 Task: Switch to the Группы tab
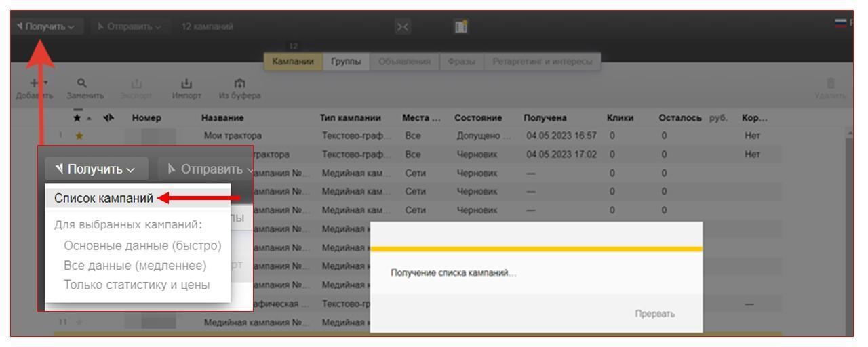[346, 62]
